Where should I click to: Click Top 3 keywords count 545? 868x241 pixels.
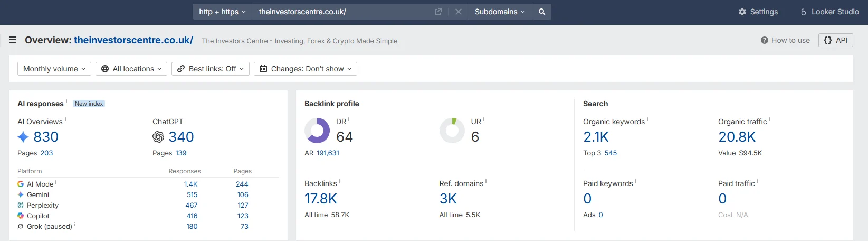click(x=611, y=153)
